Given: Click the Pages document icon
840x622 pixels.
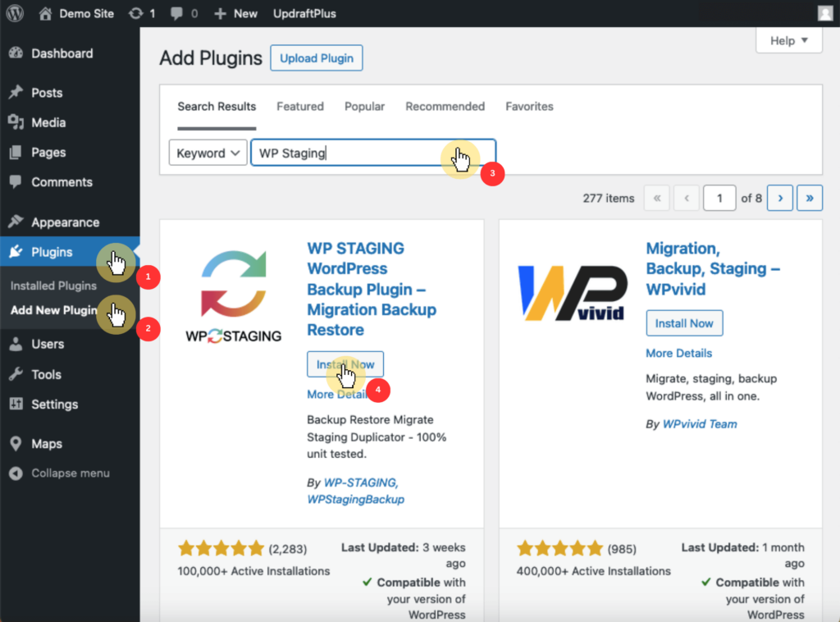Looking at the screenshot, I should pyautogui.click(x=16, y=152).
